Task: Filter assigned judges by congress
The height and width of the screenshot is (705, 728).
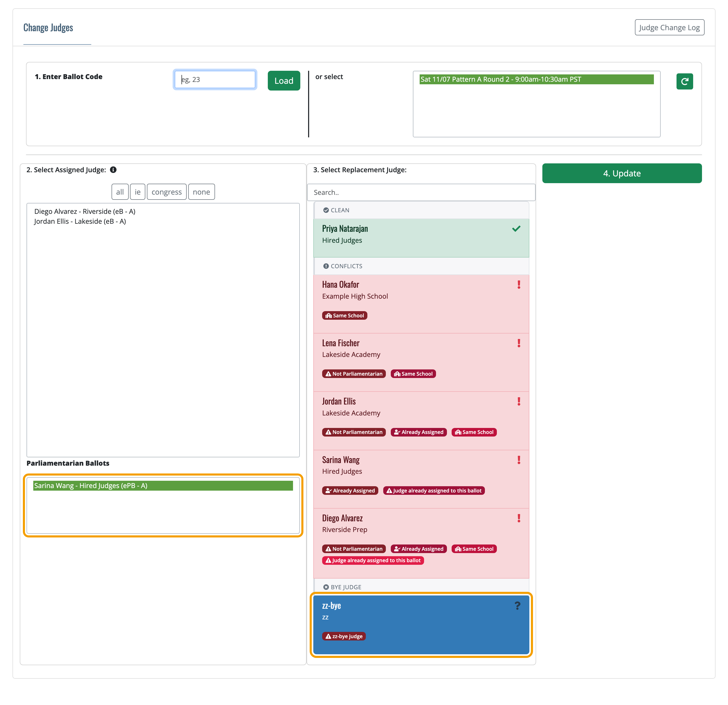Action: pos(166,192)
